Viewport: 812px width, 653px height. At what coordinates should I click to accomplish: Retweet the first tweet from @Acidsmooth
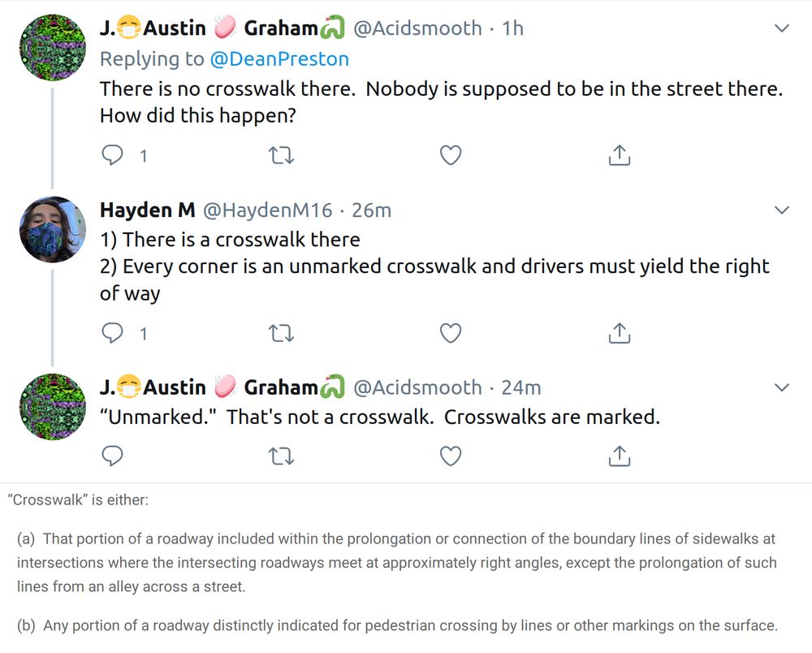click(x=281, y=155)
